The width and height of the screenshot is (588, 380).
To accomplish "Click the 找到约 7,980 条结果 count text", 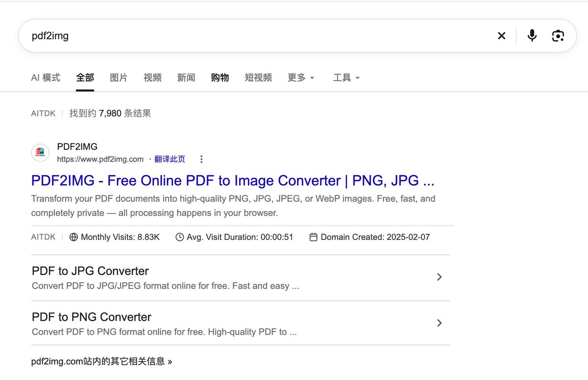I will click(110, 114).
